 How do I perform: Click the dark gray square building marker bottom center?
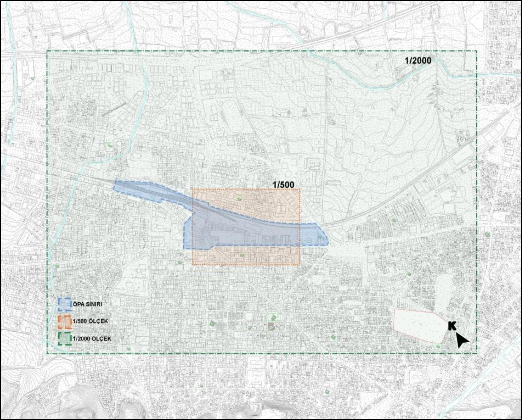pyautogui.click(x=272, y=327)
